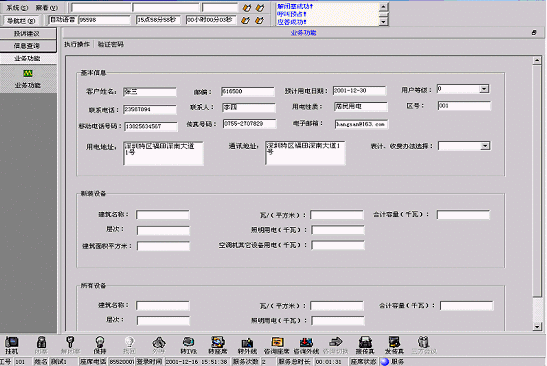Open the 用户等级 dropdown
Viewport: 547px width, 366px height.
pyautogui.click(x=484, y=89)
